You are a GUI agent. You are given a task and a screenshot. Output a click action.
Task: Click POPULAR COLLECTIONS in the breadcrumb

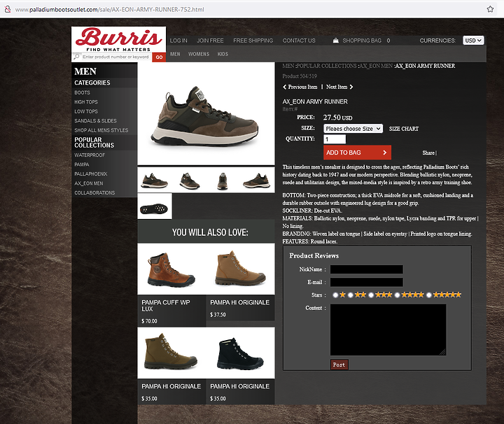tap(327, 66)
